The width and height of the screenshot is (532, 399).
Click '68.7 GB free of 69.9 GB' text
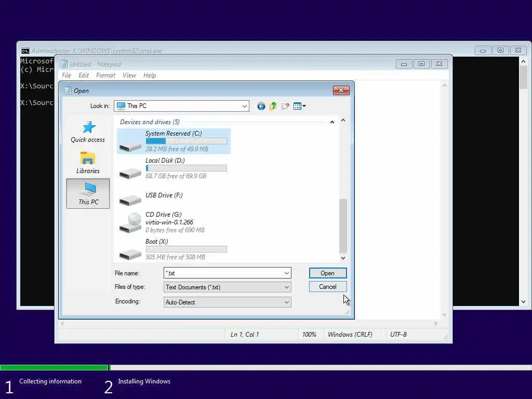[x=176, y=176]
